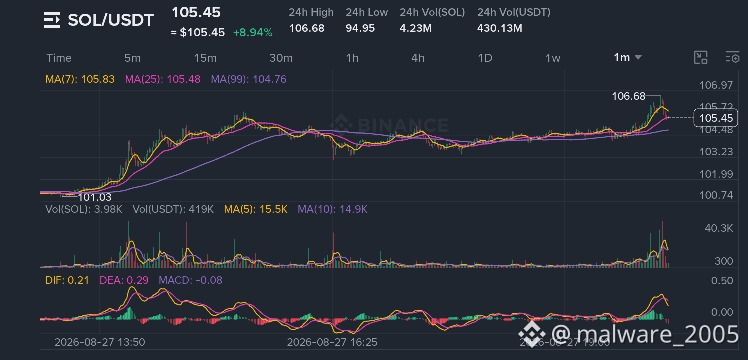Click the 24h Vol(SOL) value 4.23M
Screen dimensions: 748x360
pos(416,28)
